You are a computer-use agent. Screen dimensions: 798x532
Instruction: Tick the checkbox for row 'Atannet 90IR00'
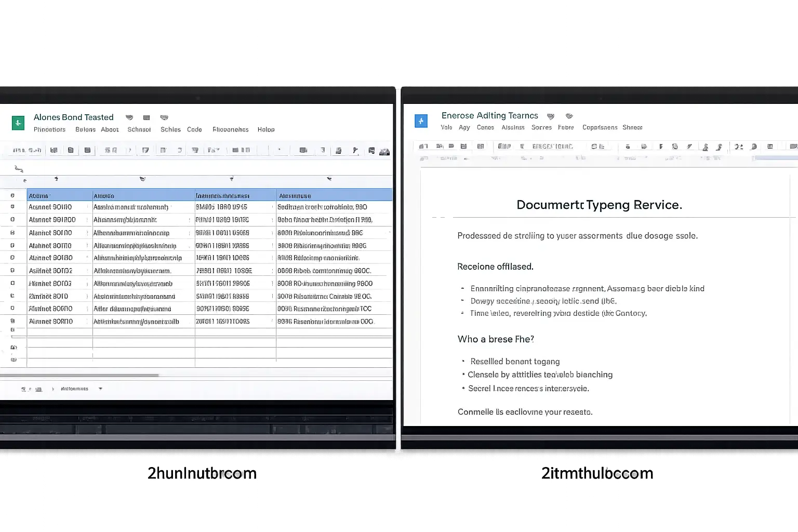pos(12,220)
